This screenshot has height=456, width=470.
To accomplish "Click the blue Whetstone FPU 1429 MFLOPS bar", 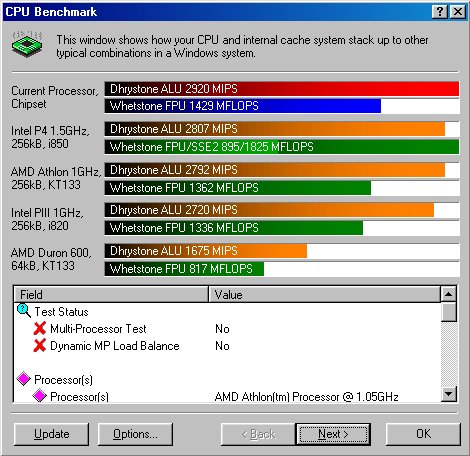I will (x=243, y=106).
